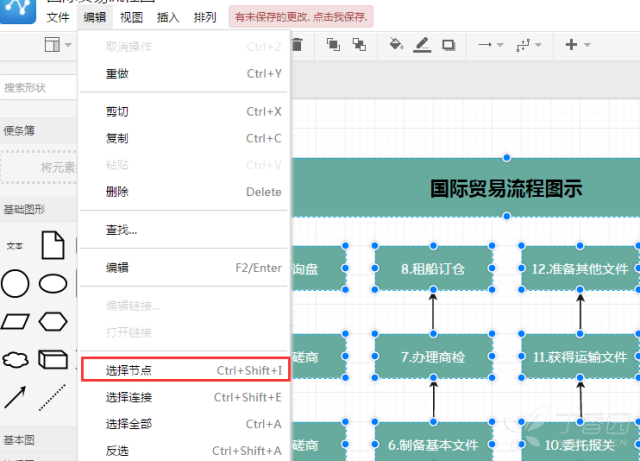Select the dotted line shape
Screen dimensions: 640x461
coord(52,397)
